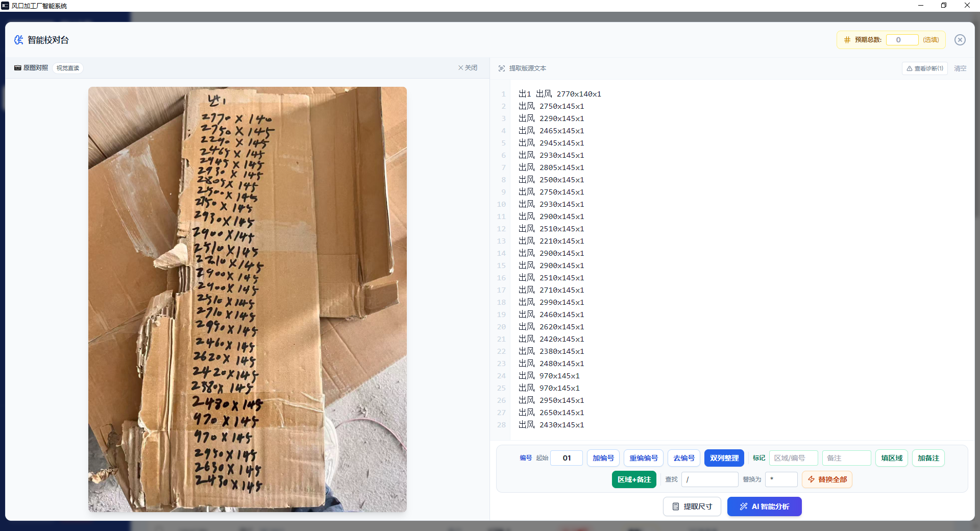The image size is (980, 531).
Task: Open 查看诊断(1) warnings
Action: coord(924,68)
